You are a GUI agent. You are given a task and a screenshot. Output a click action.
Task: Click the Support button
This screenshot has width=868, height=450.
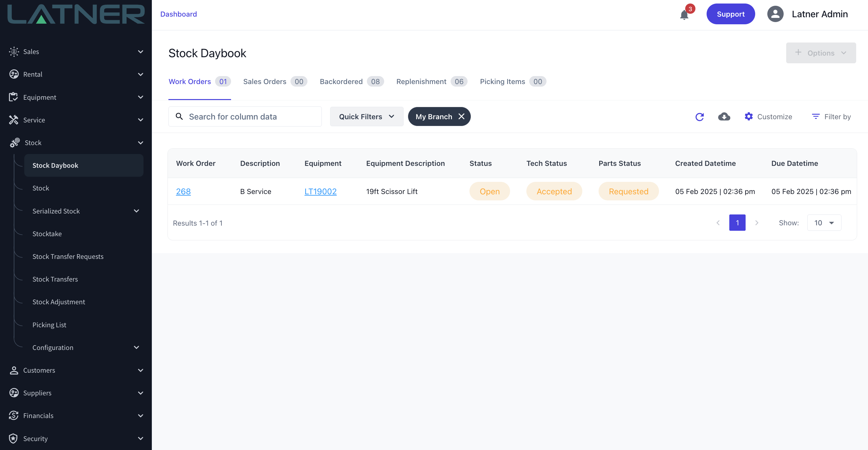coord(731,14)
